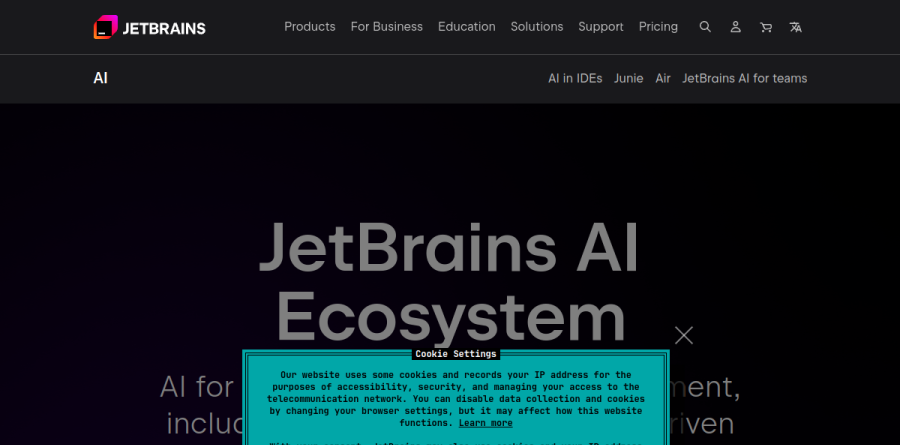Screen dimensions: 900x445
Task: Click the Cookie Settings title
Action: [456, 354]
